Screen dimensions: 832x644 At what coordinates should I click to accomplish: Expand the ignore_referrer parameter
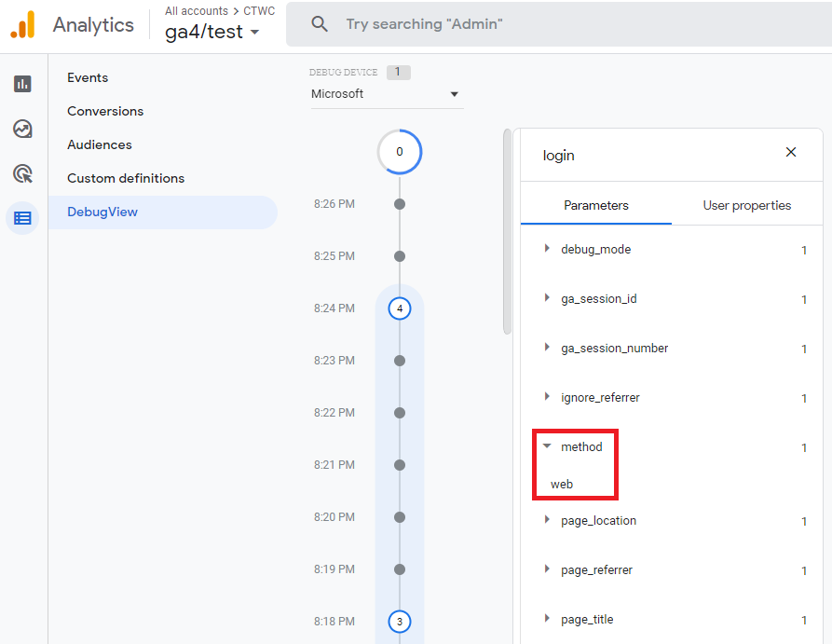pos(547,397)
